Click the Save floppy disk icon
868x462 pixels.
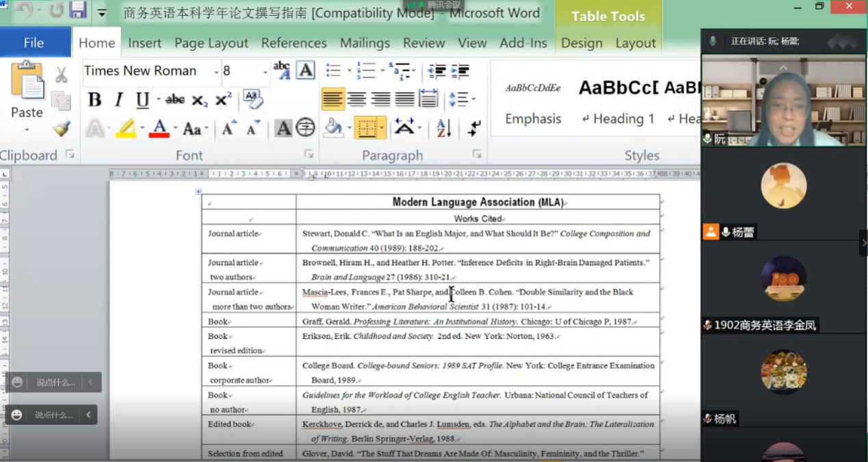78,10
